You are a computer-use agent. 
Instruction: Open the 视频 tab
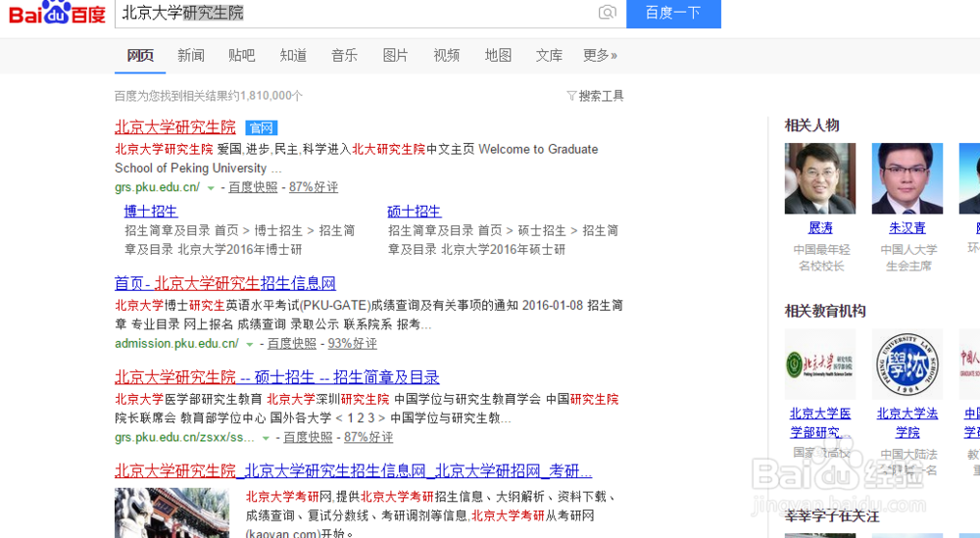pos(446,56)
